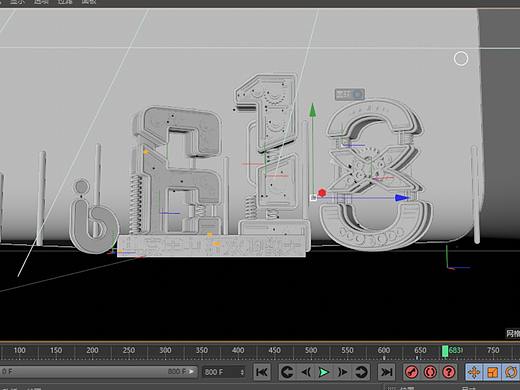Click the red dot handle on the gizmo
This screenshot has height=390, width=520.
point(322,193)
